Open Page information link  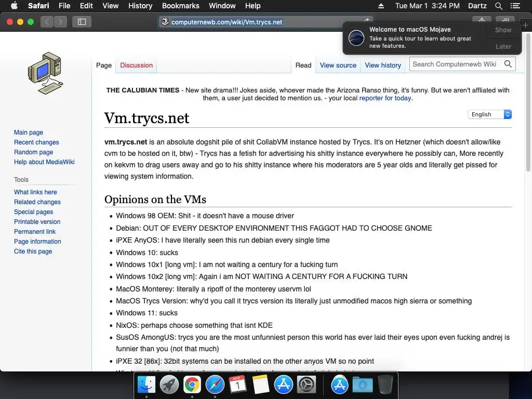pos(37,241)
